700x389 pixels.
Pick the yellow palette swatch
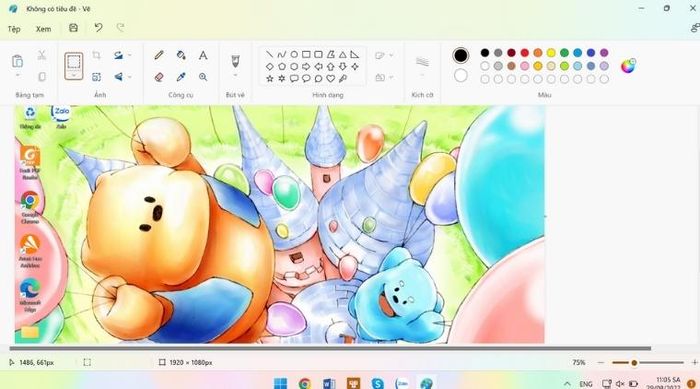coord(551,53)
